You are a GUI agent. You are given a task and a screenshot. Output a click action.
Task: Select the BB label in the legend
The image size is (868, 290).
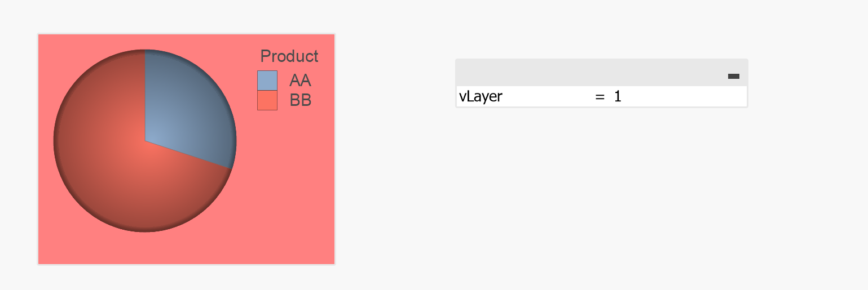(x=300, y=101)
